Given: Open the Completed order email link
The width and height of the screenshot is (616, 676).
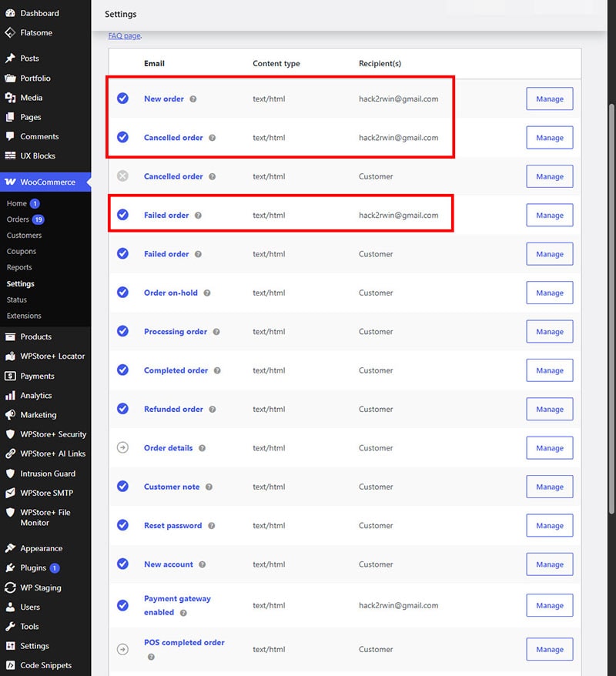Looking at the screenshot, I should tap(176, 370).
